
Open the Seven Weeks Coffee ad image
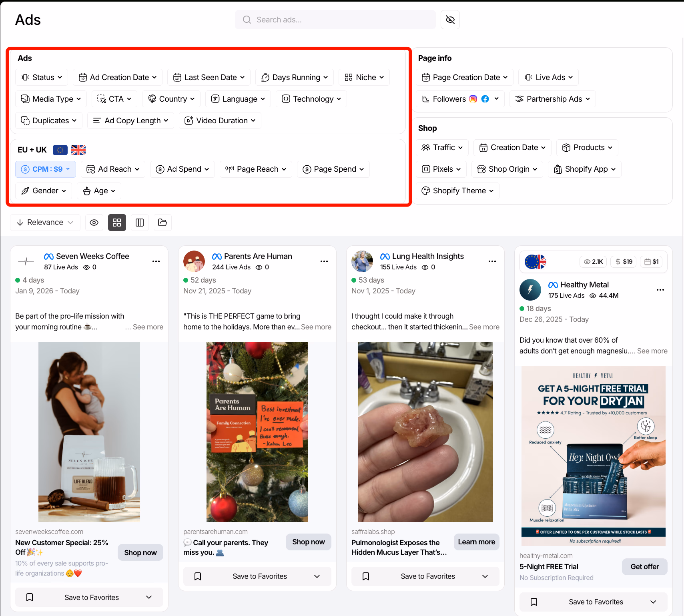89,432
